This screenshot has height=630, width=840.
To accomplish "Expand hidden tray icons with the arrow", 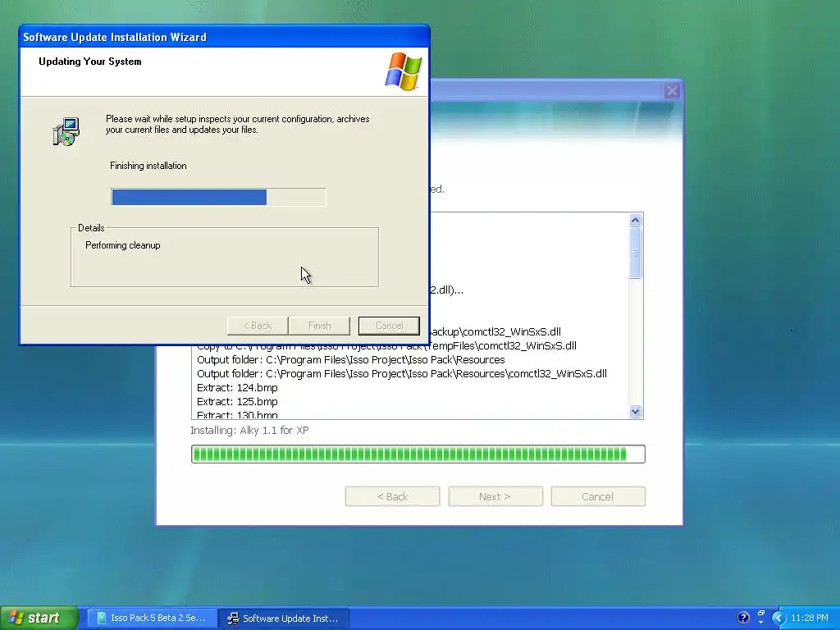I will coord(778,618).
